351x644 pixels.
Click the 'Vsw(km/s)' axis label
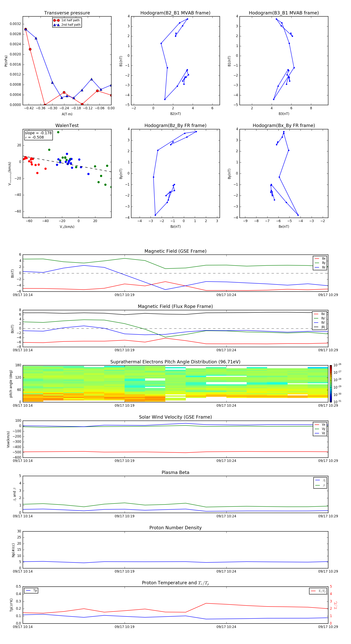coord(8,439)
